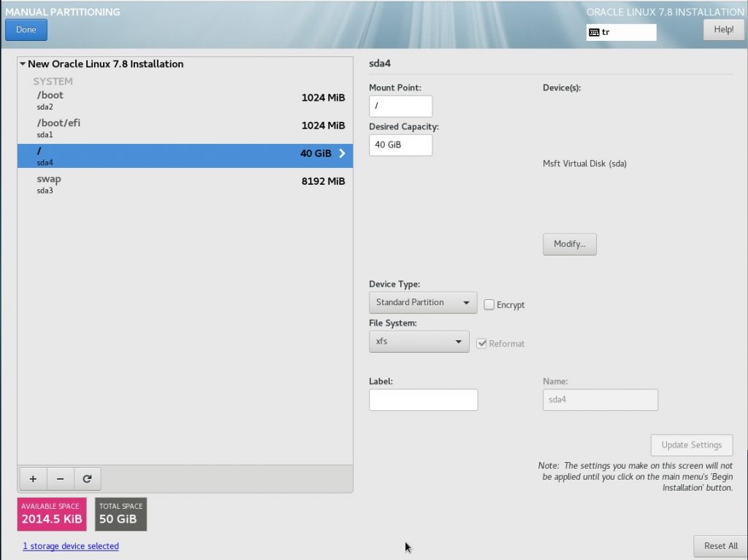Viewport: 748px width, 560px height.
Task: Focus the Mount Point input field
Action: [401, 106]
